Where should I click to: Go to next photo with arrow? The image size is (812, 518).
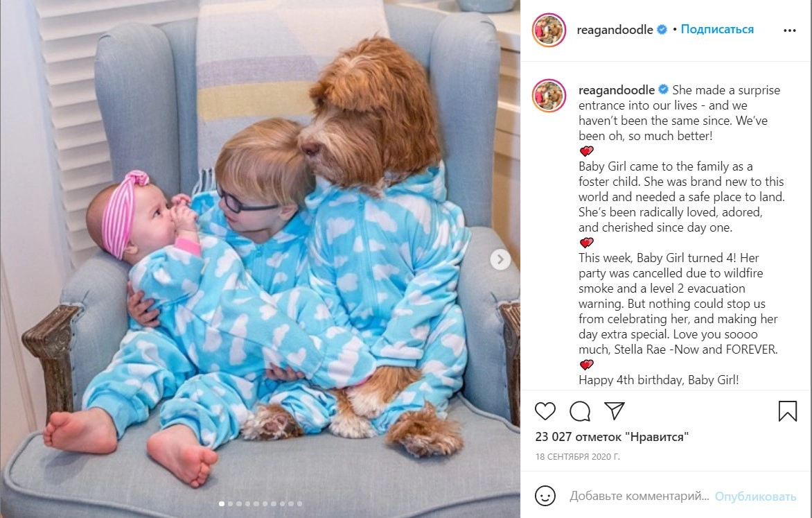pos(500,259)
